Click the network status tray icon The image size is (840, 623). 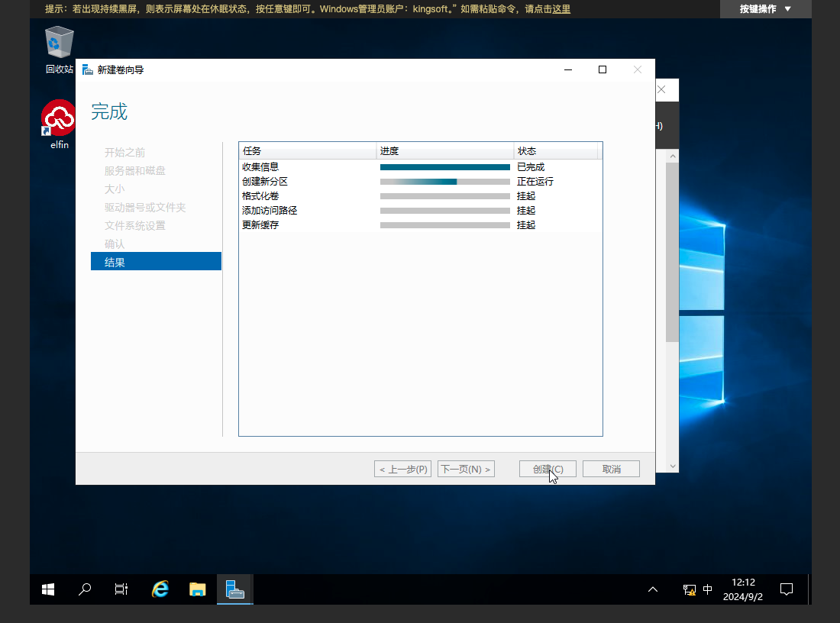(689, 589)
